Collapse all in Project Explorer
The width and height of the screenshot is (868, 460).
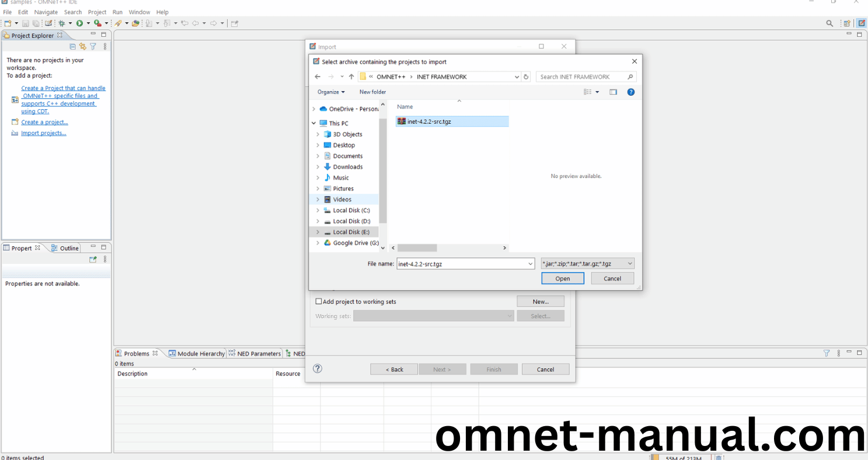pyautogui.click(x=72, y=46)
